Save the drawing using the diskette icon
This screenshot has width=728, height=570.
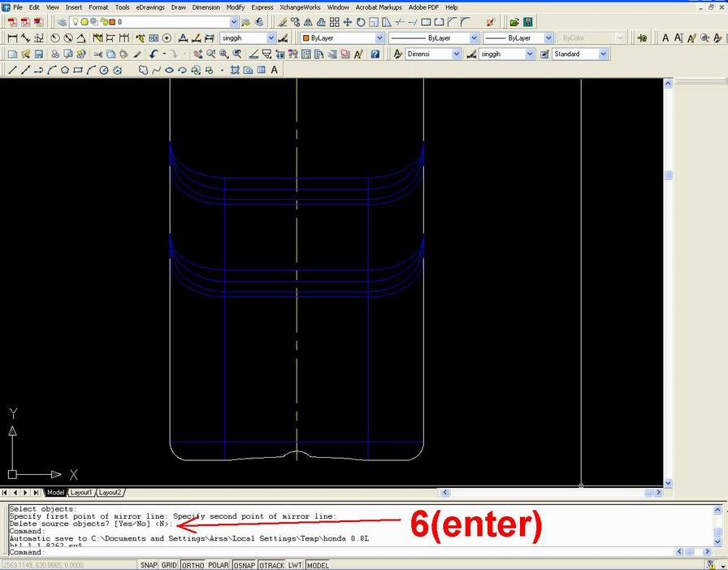(x=38, y=54)
